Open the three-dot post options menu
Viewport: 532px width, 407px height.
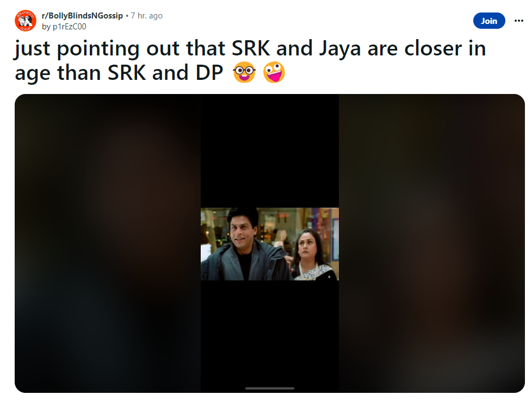(x=518, y=21)
